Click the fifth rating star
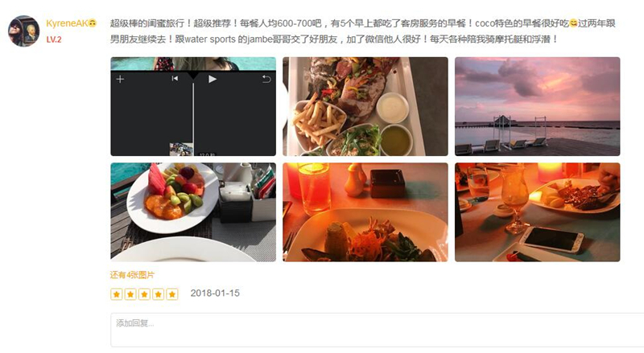644x353 pixels. click(172, 294)
